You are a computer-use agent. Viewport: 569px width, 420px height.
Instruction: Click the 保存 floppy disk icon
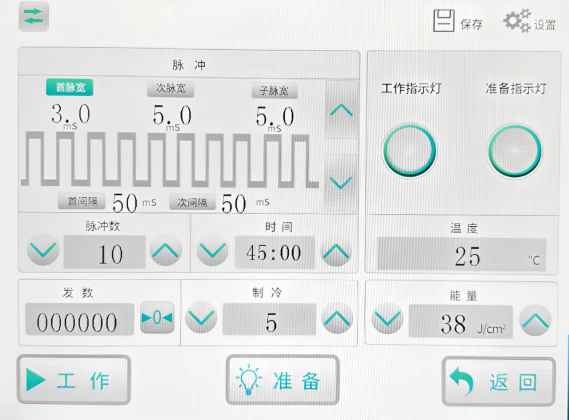443,21
